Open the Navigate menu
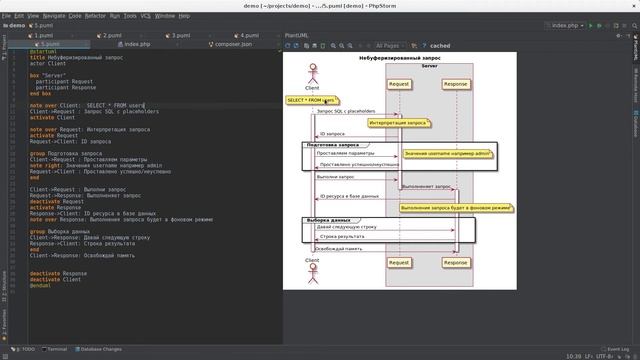Viewport: 640px width, 360px height. pyautogui.click(x=54, y=16)
